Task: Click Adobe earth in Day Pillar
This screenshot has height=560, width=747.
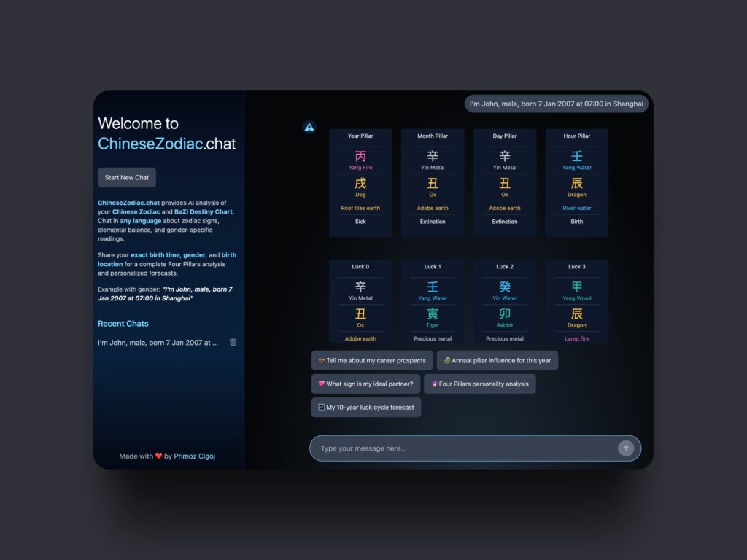Action: point(505,208)
